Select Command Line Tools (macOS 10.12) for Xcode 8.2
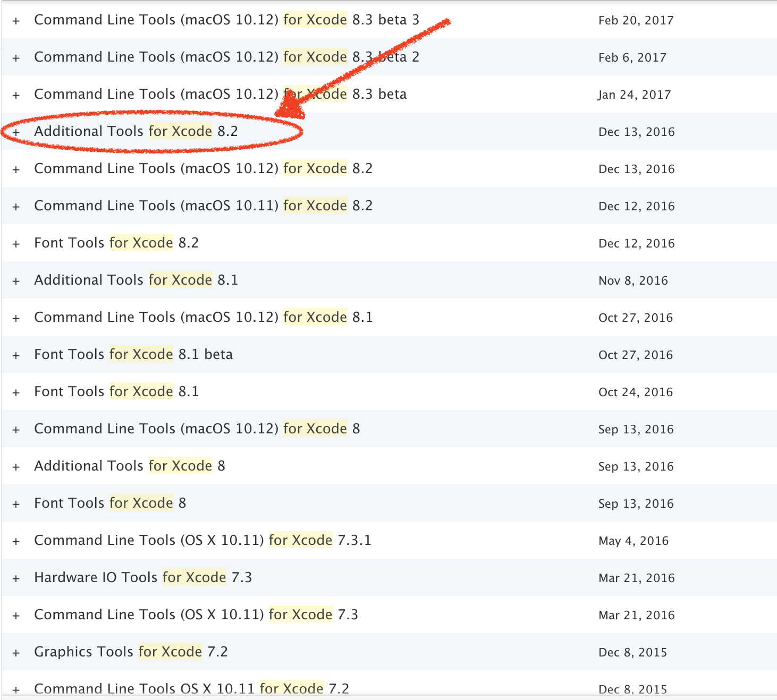 (204, 169)
